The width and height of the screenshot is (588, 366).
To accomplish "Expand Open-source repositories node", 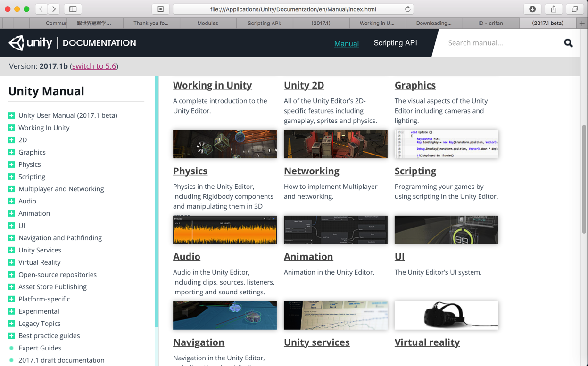I will (x=11, y=275).
